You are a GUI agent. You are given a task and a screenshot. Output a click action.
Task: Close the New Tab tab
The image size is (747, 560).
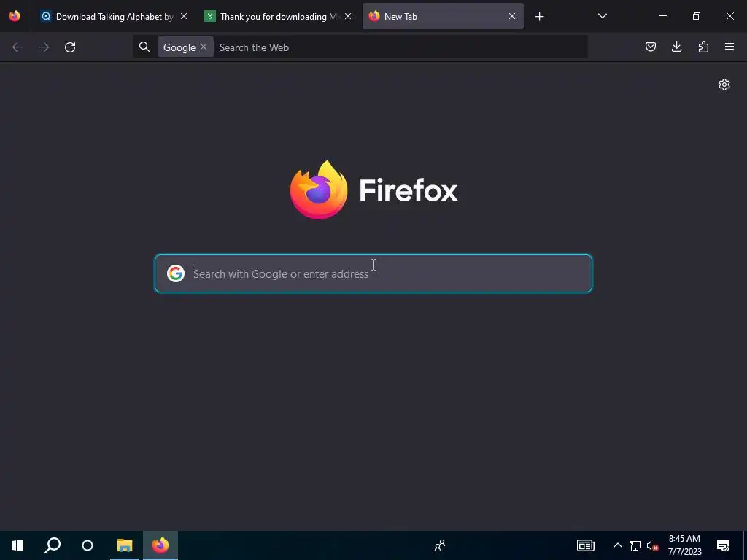(x=511, y=16)
